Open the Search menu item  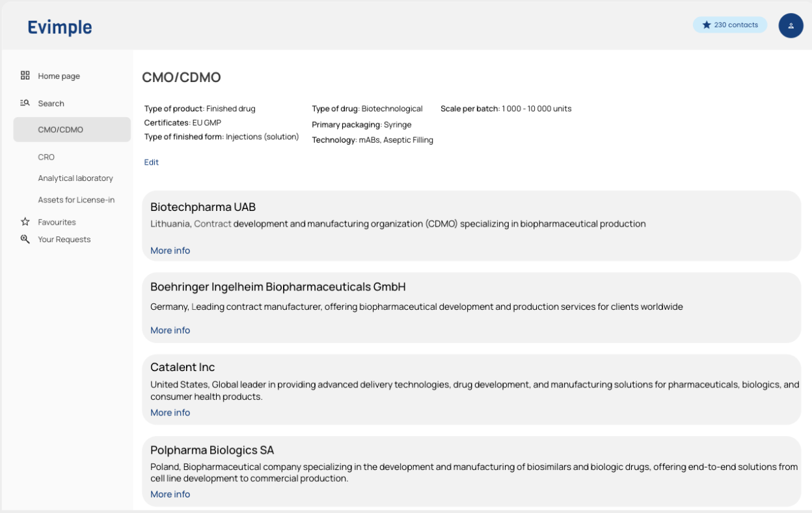pos(51,104)
